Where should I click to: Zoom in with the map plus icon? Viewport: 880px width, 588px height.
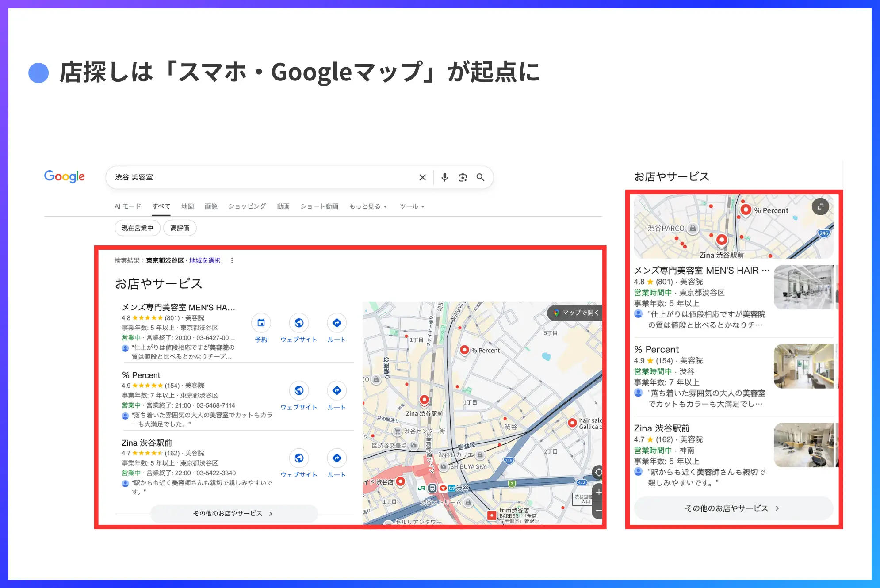[x=599, y=492]
